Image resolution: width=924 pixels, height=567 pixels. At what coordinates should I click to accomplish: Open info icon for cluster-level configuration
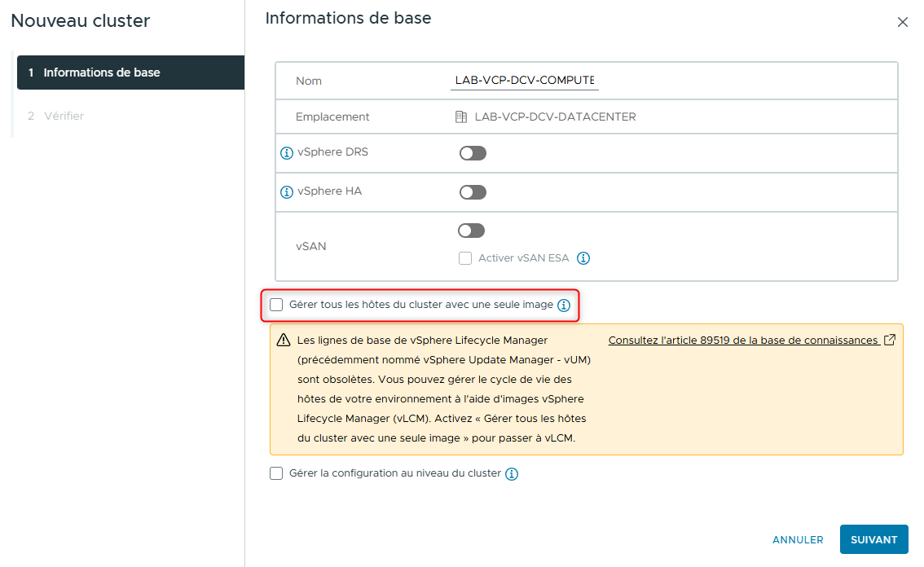click(512, 473)
